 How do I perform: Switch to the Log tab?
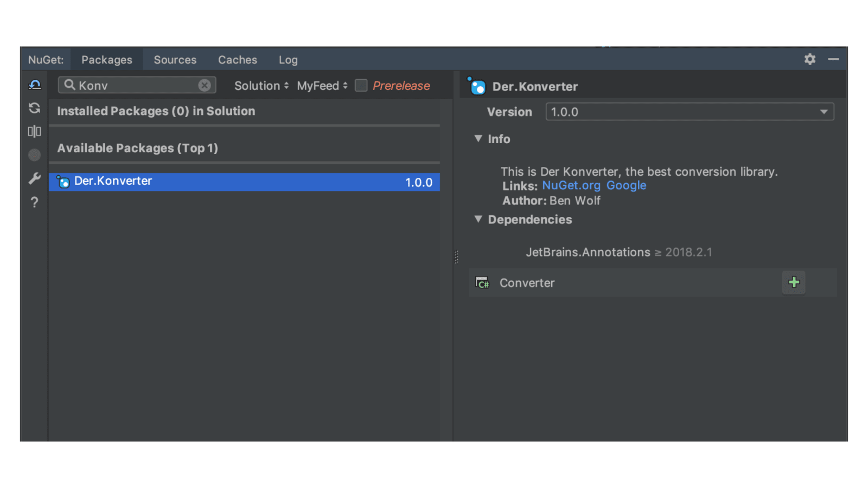(288, 60)
